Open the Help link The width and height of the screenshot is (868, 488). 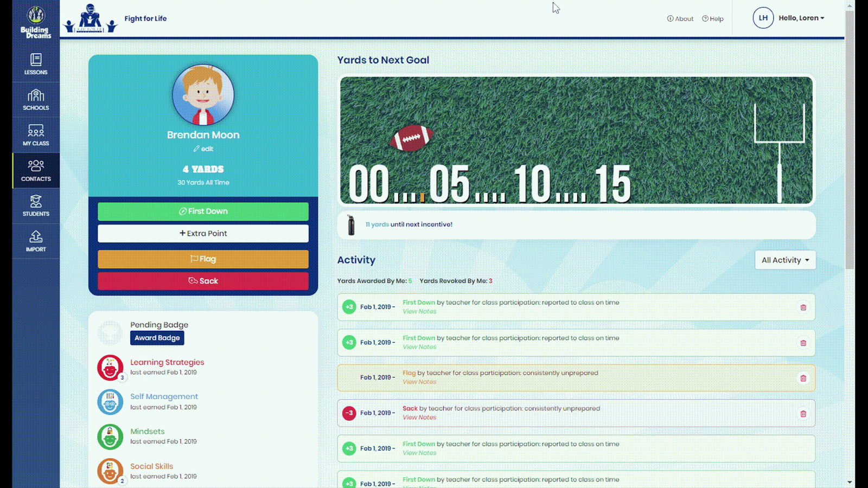tap(713, 18)
